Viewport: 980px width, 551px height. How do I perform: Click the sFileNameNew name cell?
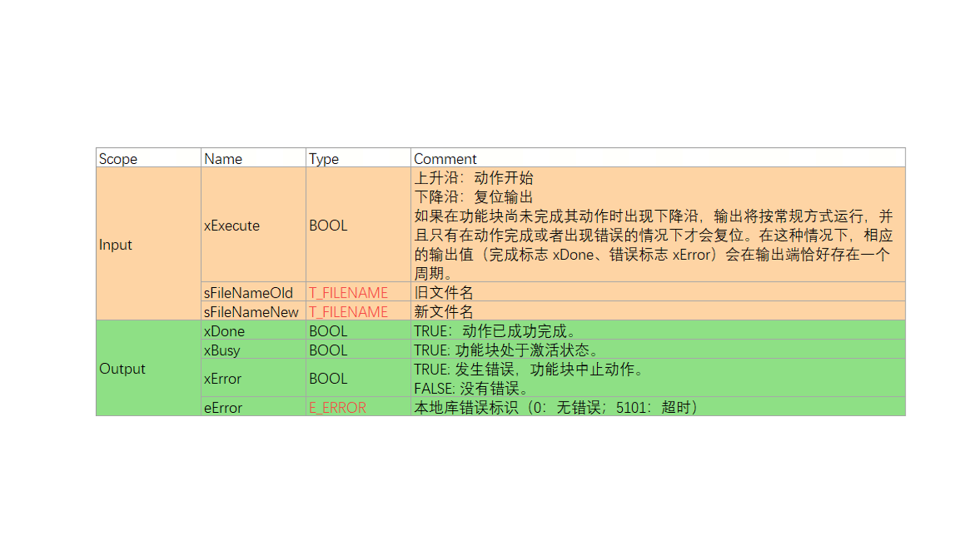pos(251,312)
